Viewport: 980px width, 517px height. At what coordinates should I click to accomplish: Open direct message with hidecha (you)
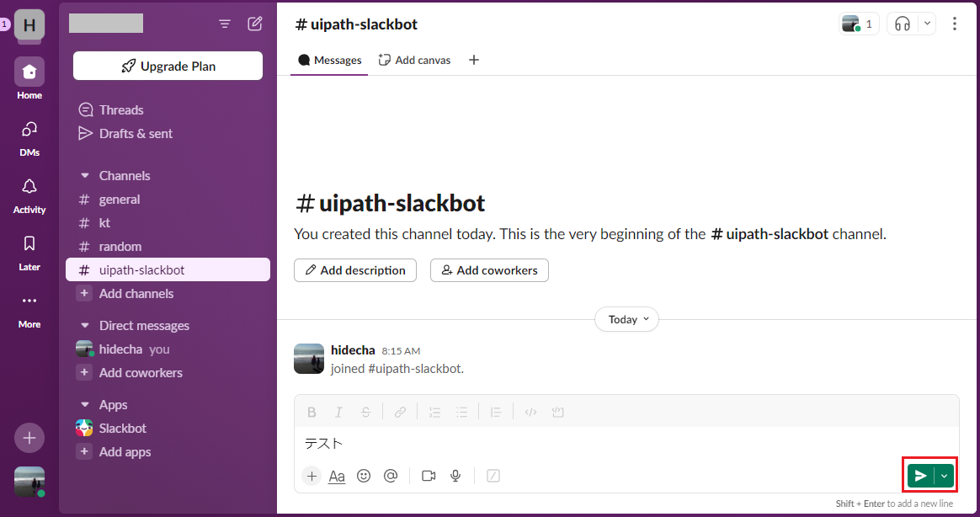click(168, 349)
